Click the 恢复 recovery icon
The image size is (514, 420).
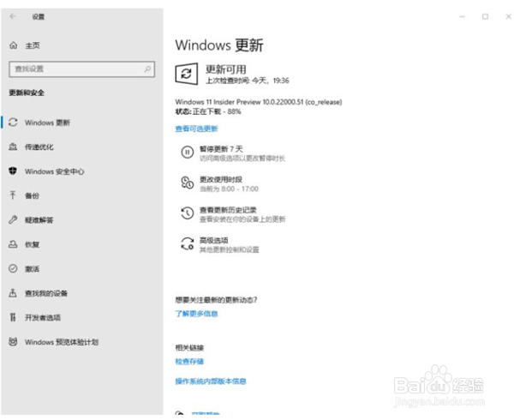click(13, 244)
